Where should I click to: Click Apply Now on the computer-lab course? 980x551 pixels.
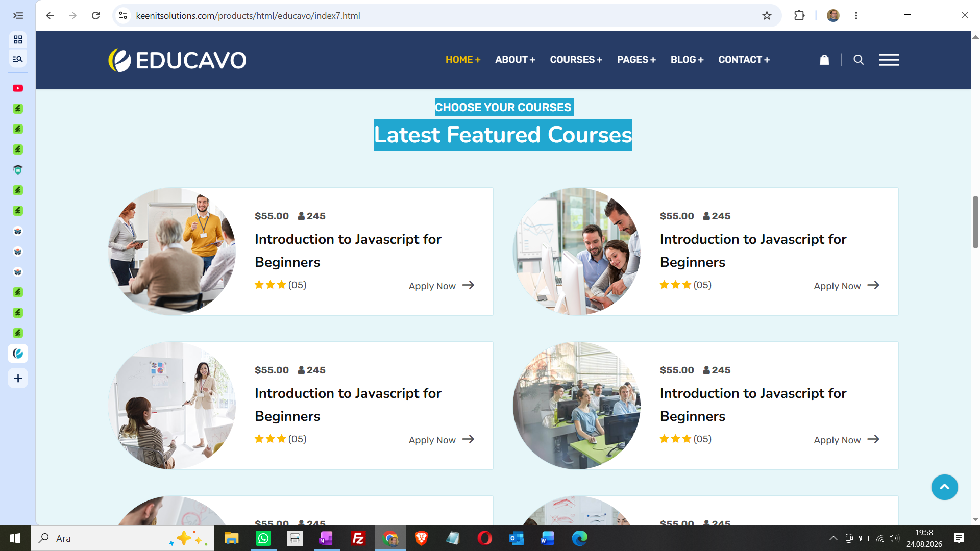(846, 440)
